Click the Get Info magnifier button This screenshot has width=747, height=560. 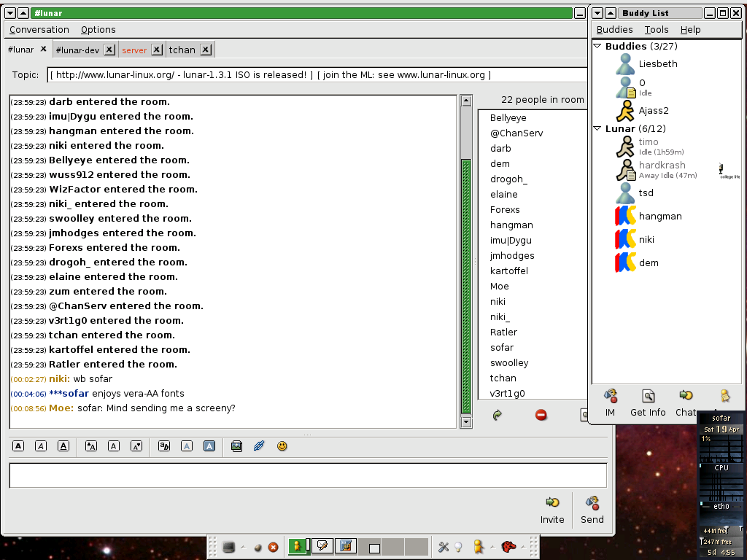click(648, 402)
